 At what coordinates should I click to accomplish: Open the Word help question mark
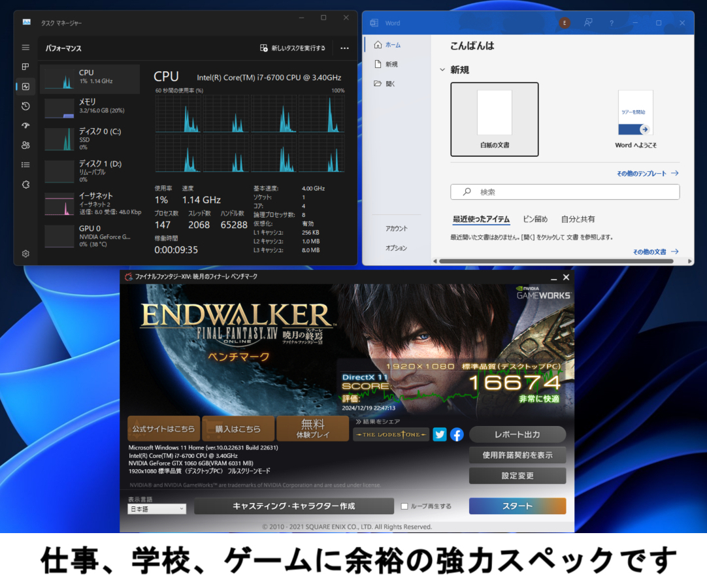pos(612,23)
